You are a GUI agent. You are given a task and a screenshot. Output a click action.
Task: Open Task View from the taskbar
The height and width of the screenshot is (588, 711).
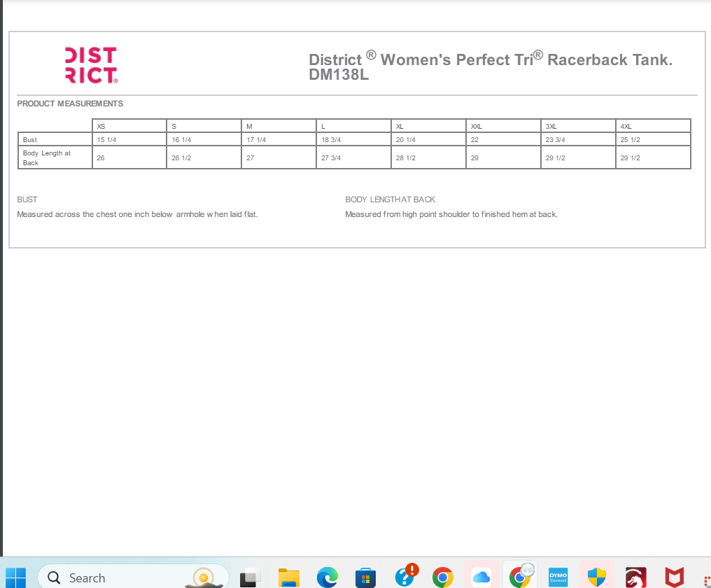tap(250, 578)
